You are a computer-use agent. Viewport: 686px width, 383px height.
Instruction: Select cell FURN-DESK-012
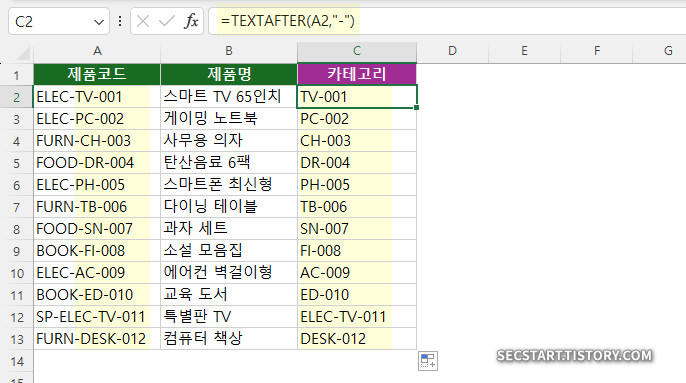click(97, 338)
